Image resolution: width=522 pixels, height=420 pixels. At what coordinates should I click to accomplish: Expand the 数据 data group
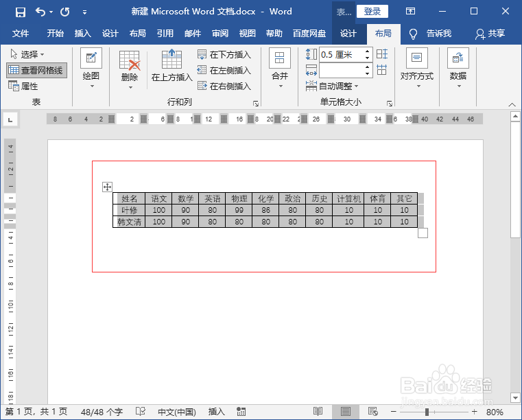point(458,68)
